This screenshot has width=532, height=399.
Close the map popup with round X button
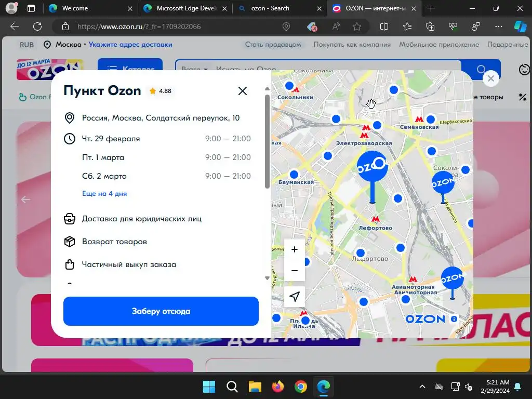490,79
